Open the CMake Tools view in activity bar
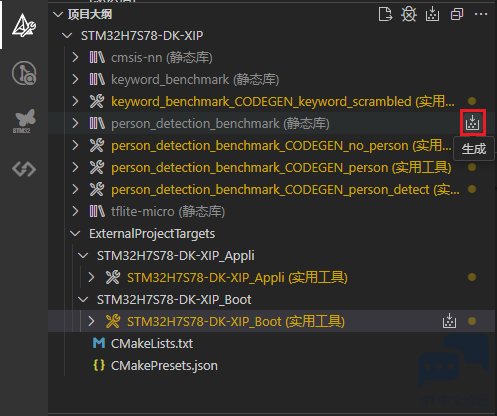This screenshot has width=497, height=416. pyautogui.click(x=24, y=25)
